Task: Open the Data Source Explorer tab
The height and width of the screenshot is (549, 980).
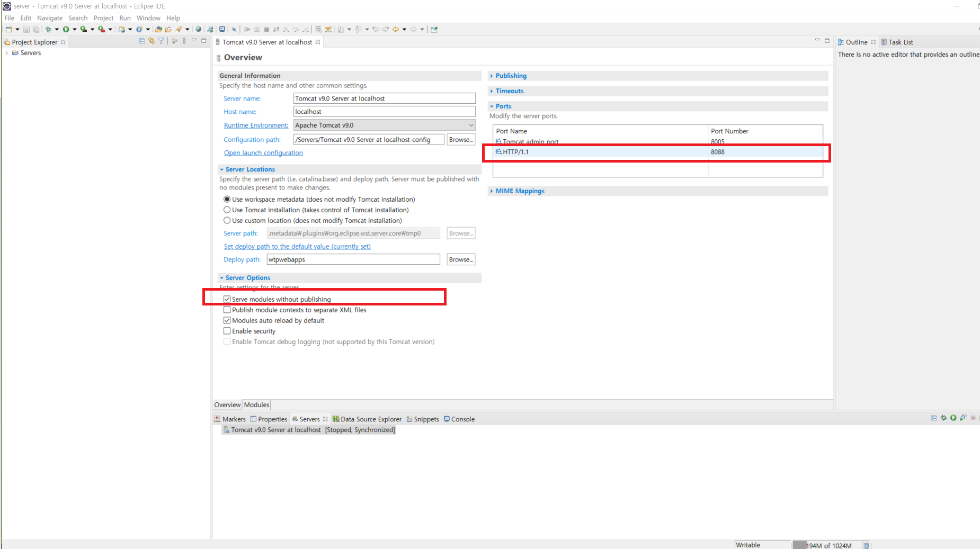Action: point(367,419)
